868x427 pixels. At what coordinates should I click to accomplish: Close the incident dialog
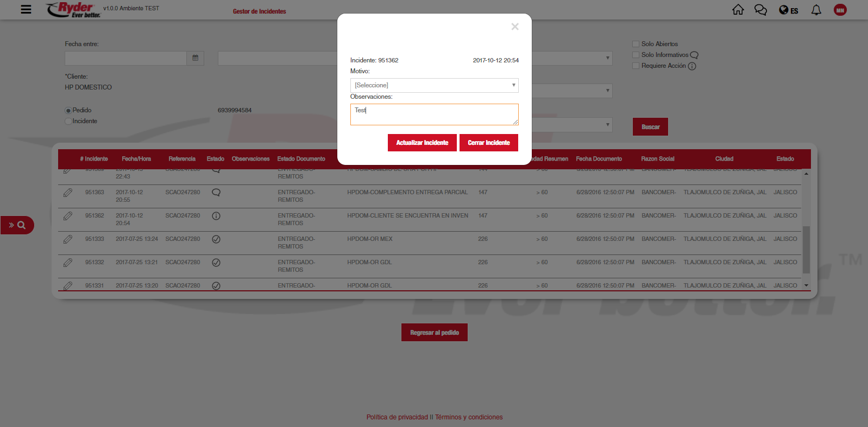[515, 27]
